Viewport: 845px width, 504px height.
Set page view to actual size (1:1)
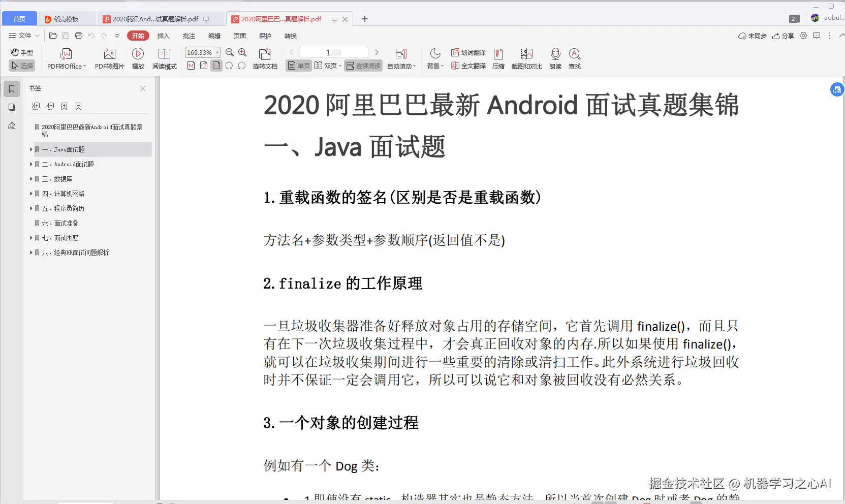191,66
